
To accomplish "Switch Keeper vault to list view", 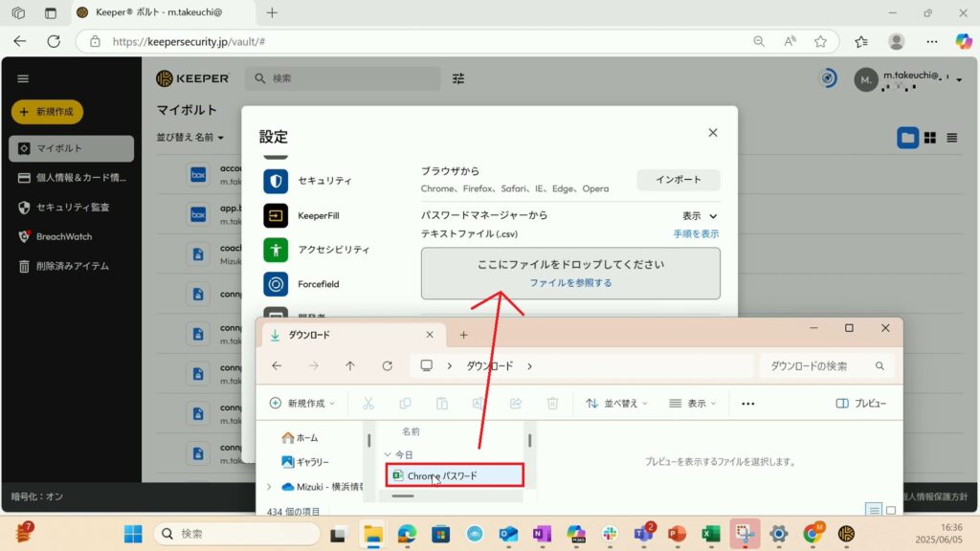I will 952,138.
